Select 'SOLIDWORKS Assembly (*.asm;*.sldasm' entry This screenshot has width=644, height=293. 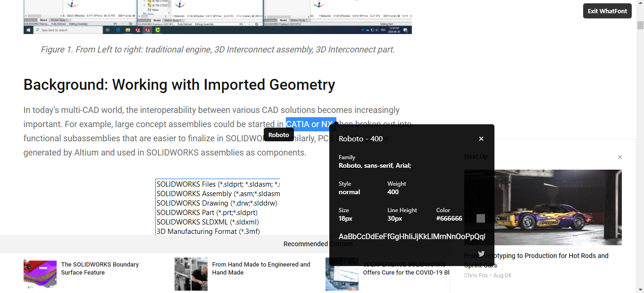(218, 194)
